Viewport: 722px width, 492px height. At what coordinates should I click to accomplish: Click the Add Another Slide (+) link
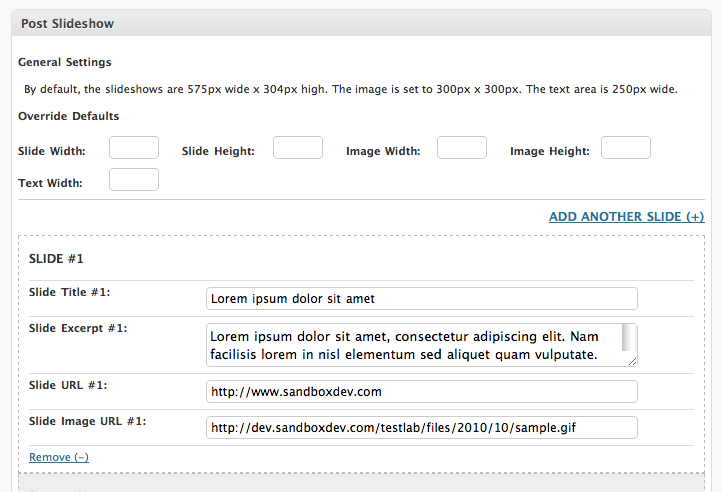tap(626, 217)
